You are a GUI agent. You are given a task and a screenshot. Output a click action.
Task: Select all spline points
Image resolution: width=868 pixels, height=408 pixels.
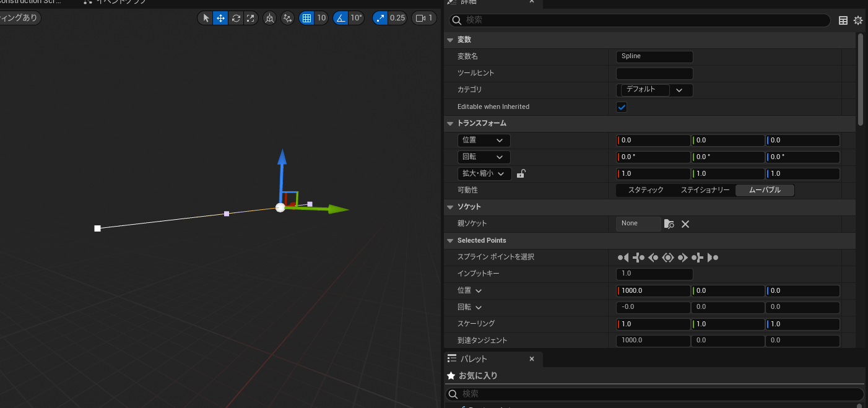pyautogui.click(x=668, y=257)
